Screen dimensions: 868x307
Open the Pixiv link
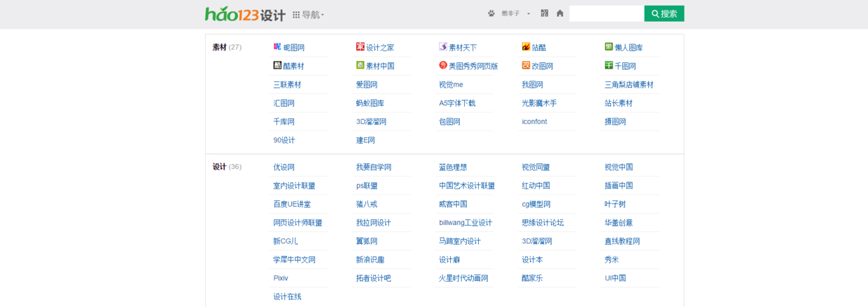coord(281,278)
